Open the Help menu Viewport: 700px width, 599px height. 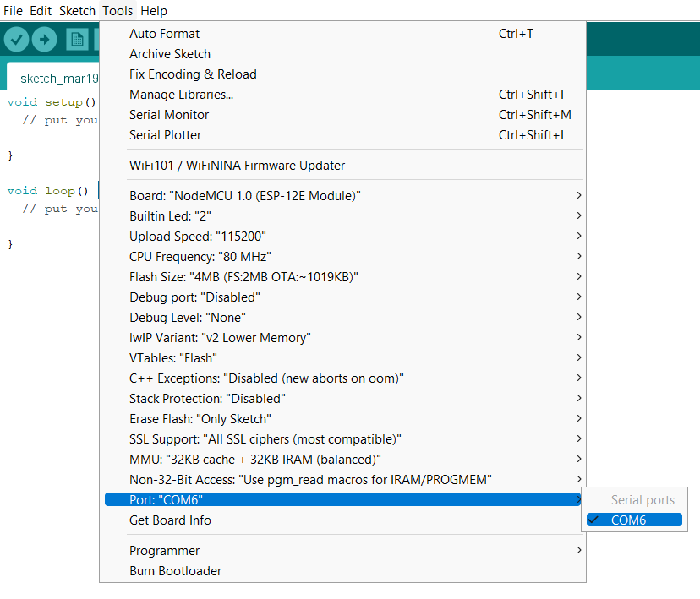[154, 11]
